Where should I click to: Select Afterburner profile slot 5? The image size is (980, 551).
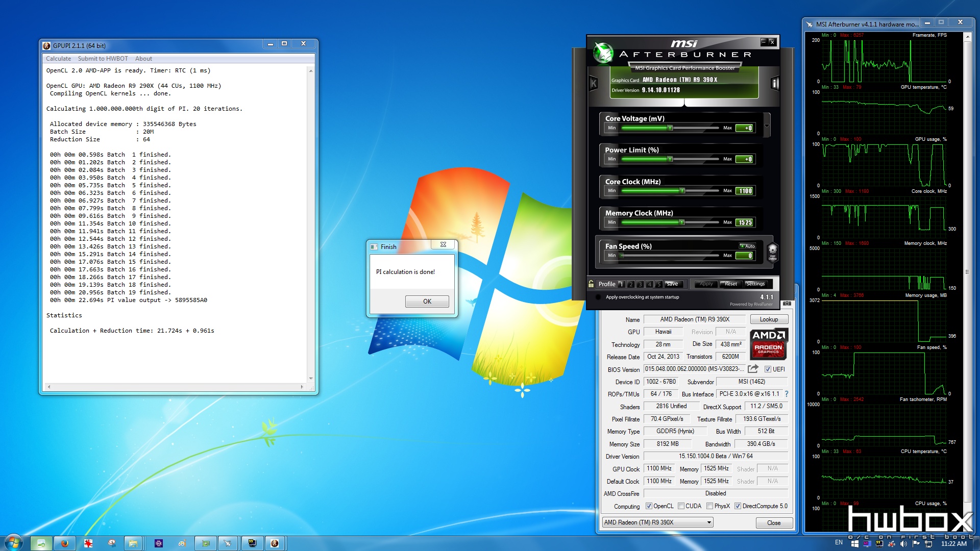coord(659,284)
